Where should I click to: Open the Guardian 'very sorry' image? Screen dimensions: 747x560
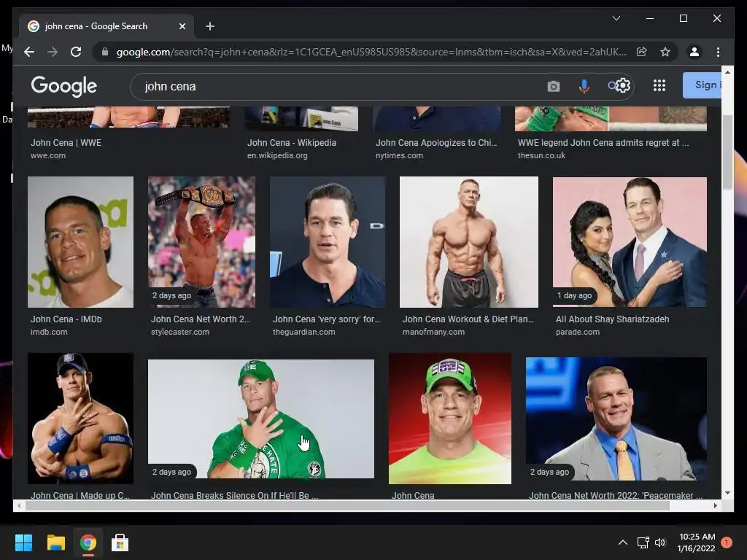328,242
